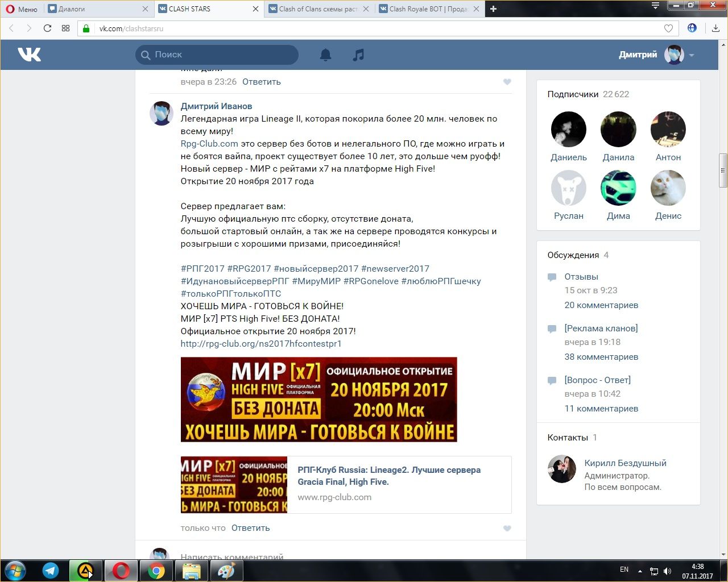The height and width of the screenshot is (582, 728).
Task: Open Windows Start menu
Action: [x=15, y=571]
